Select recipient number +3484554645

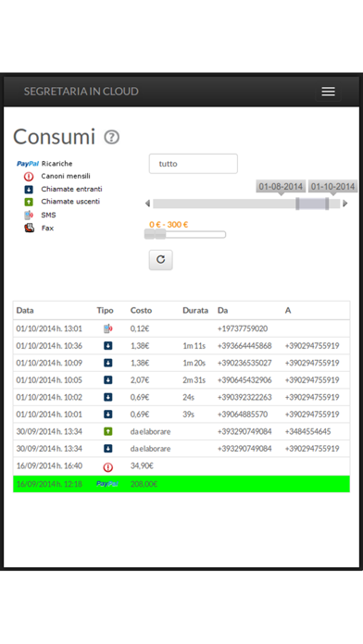(x=308, y=431)
